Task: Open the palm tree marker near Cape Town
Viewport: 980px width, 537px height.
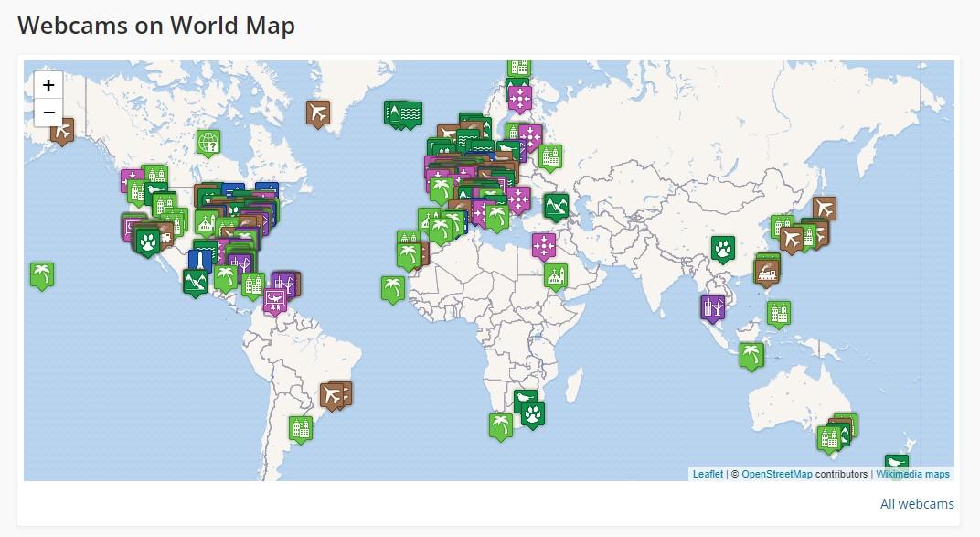Action: 501,427
